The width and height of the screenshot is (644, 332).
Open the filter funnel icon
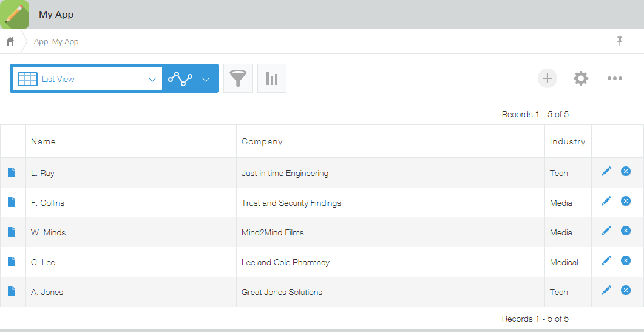238,78
